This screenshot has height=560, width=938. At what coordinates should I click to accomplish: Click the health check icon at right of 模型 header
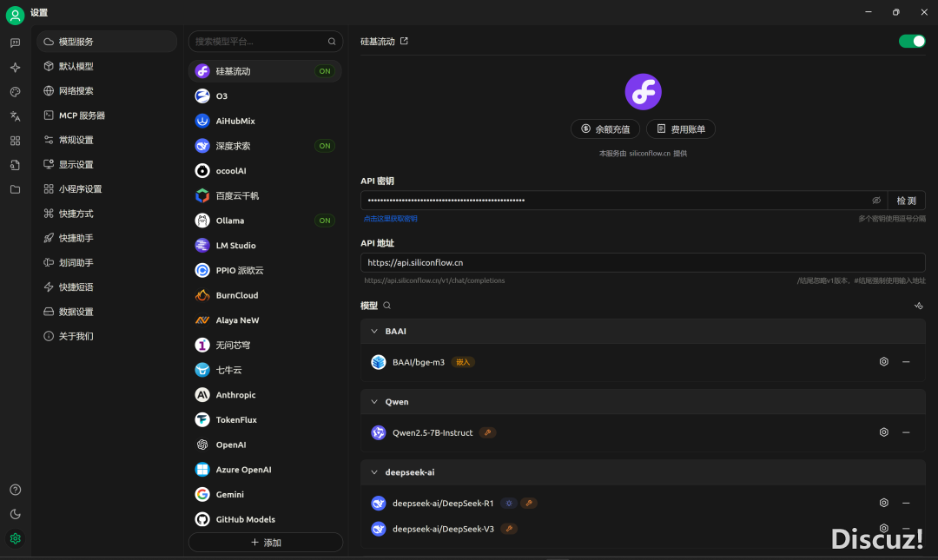pyautogui.click(x=918, y=306)
